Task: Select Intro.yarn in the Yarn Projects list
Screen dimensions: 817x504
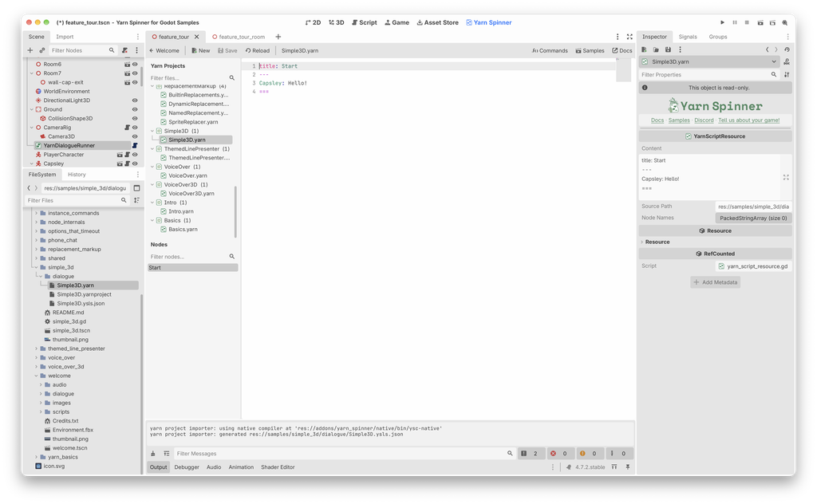Action: (181, 211)
